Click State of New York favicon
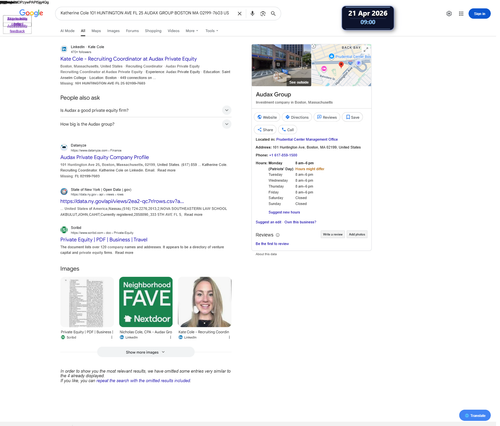Screen dimensions: 500x426 point(64,192)
